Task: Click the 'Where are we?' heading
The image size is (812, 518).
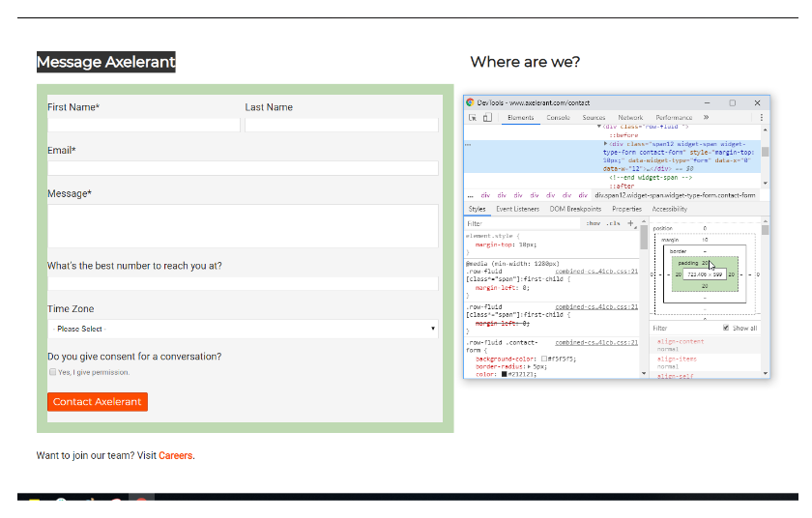Action: (525, 62)
